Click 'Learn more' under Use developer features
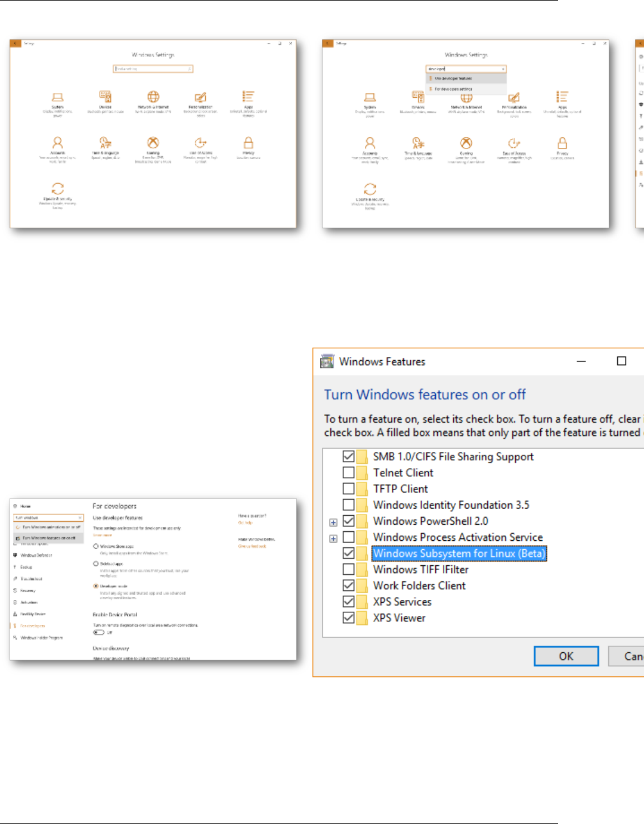The image size is (644, 824). coord(102,535)
